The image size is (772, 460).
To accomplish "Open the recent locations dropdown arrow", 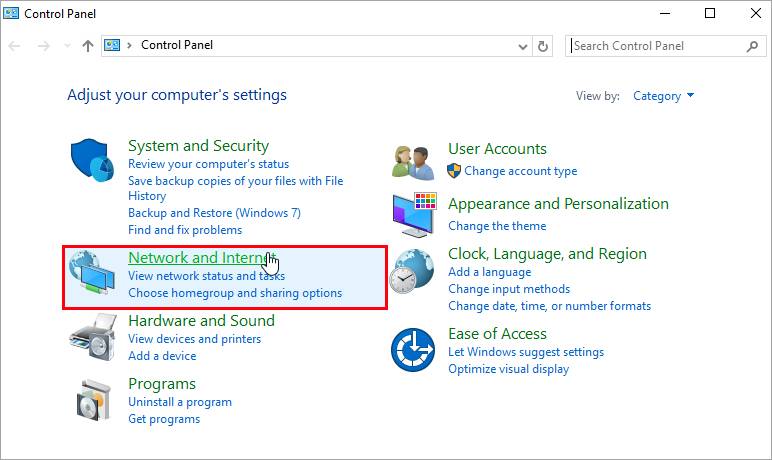I will coord(67,46).
